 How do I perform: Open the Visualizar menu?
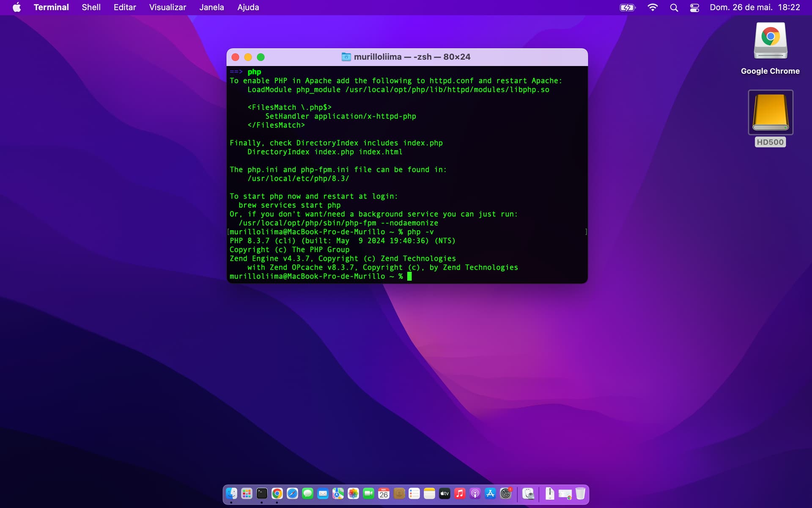point(167,7)
